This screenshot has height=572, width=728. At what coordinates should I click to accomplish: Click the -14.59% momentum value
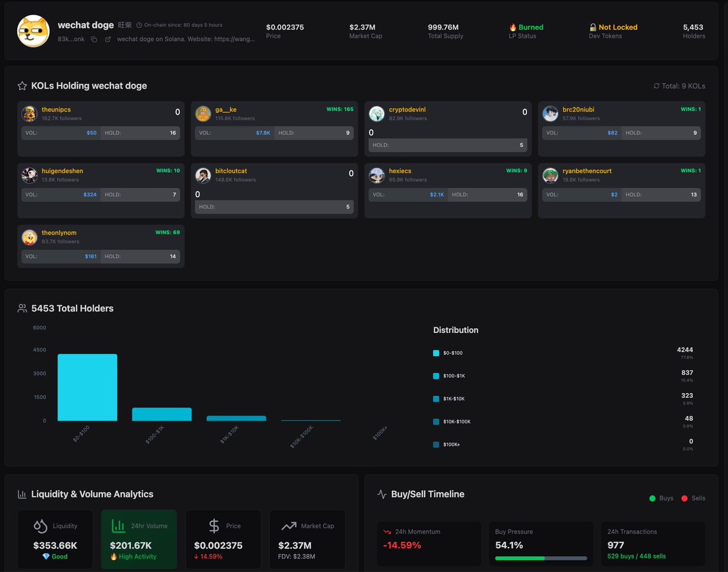(402, 545)
